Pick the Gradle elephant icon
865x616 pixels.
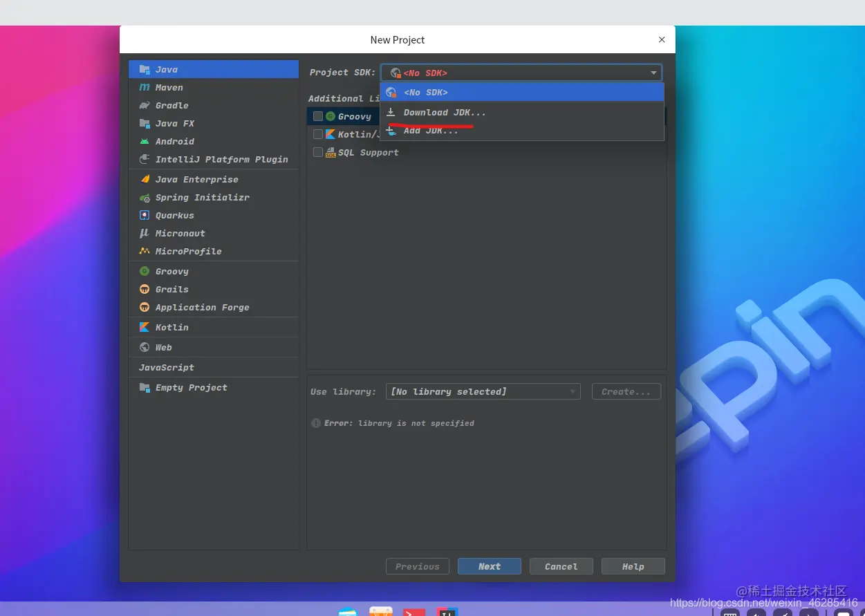145,105
